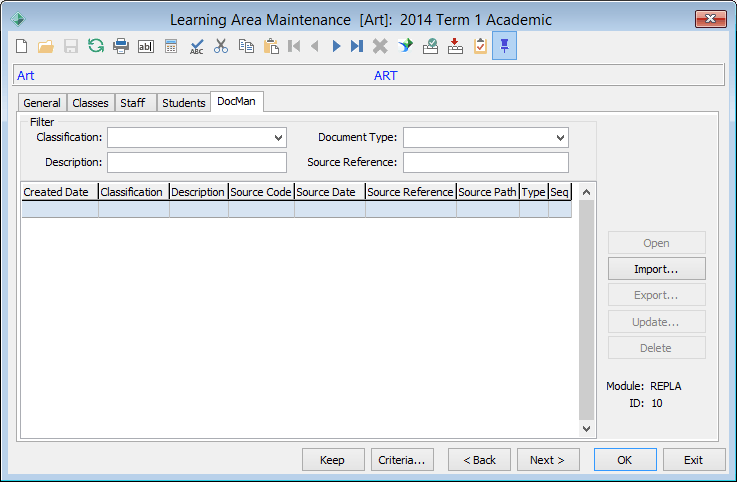Click the Export... button
Screen dimensions: 737x482
(x=657, y=295)
